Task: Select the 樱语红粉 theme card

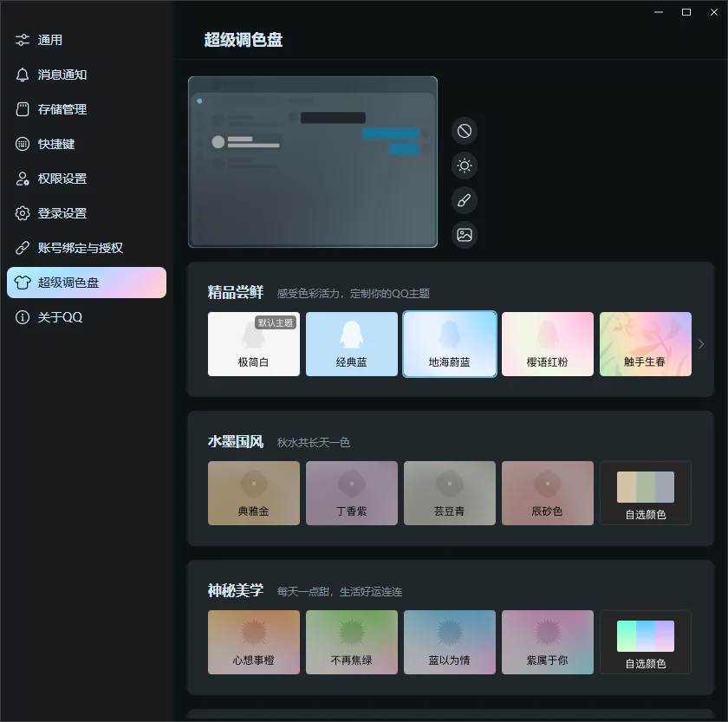Action: (x=548, y=344)
